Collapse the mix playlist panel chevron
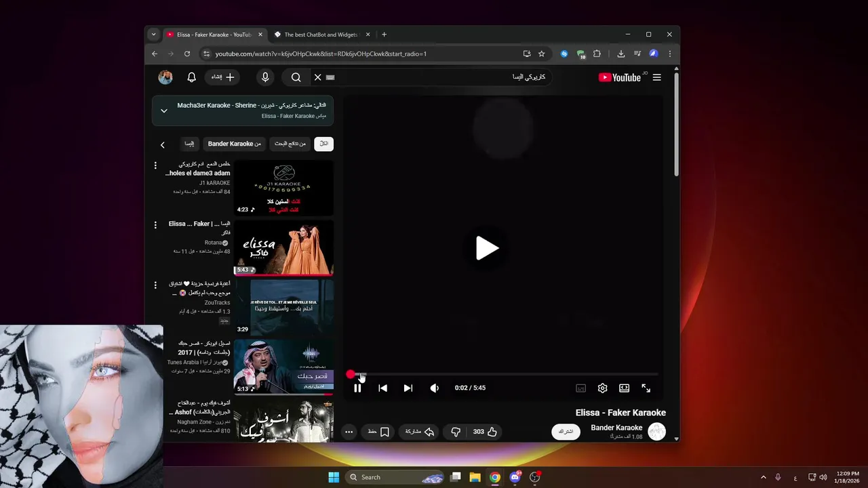The width and height of the screenshot is (868, 488). pyautogui.click(x=163, y=110)
